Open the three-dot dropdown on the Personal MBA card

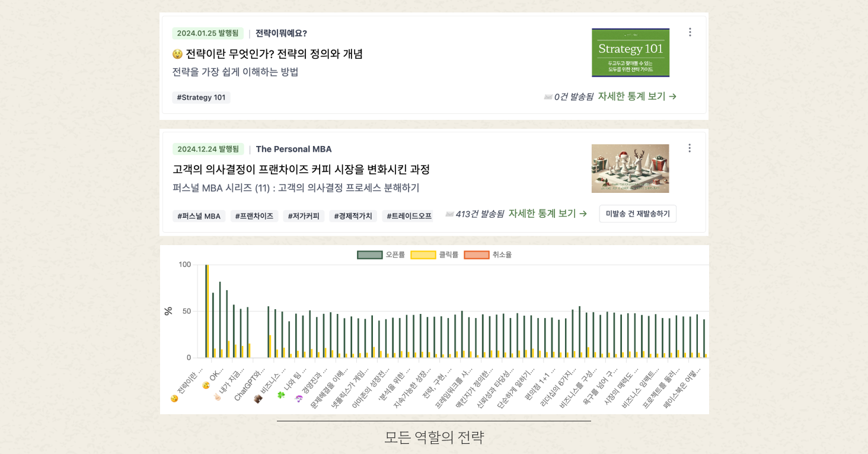pyautogui.click(x=690, y=148)
